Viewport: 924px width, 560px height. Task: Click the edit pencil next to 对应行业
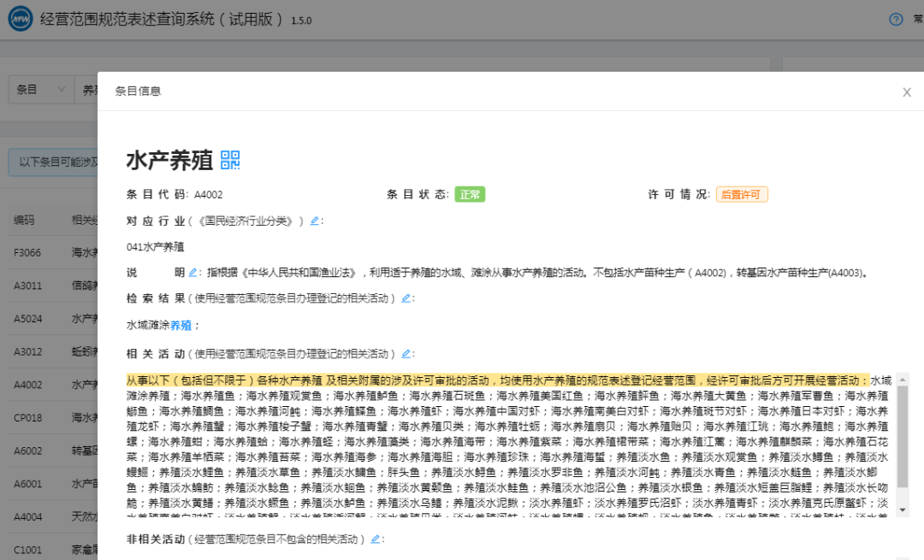314,221
